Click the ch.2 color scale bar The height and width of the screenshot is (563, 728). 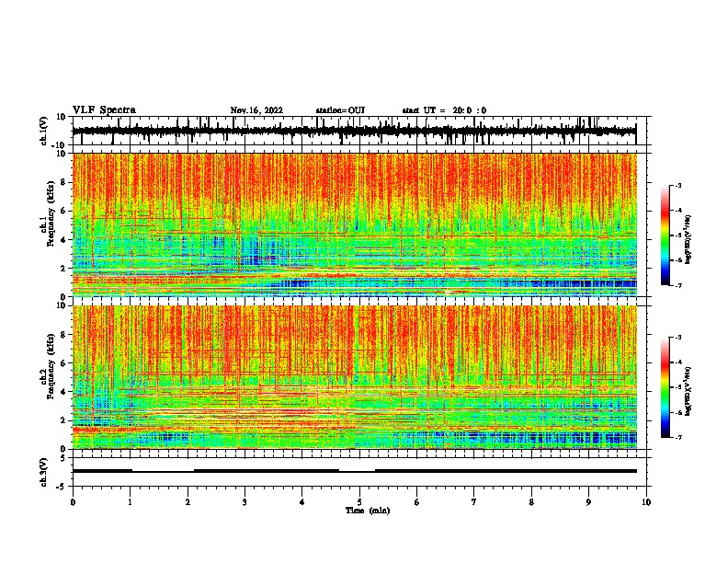[665, 387]
